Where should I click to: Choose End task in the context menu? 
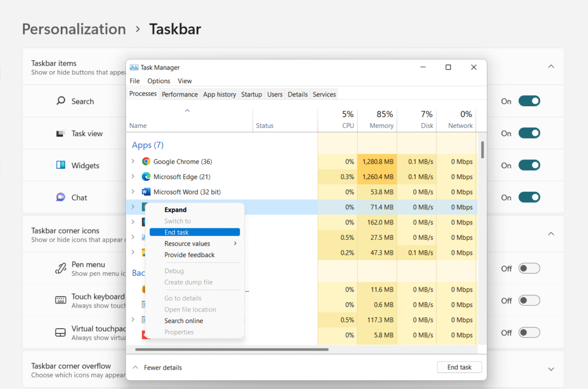pyautogui.click(x=195, y=232)
